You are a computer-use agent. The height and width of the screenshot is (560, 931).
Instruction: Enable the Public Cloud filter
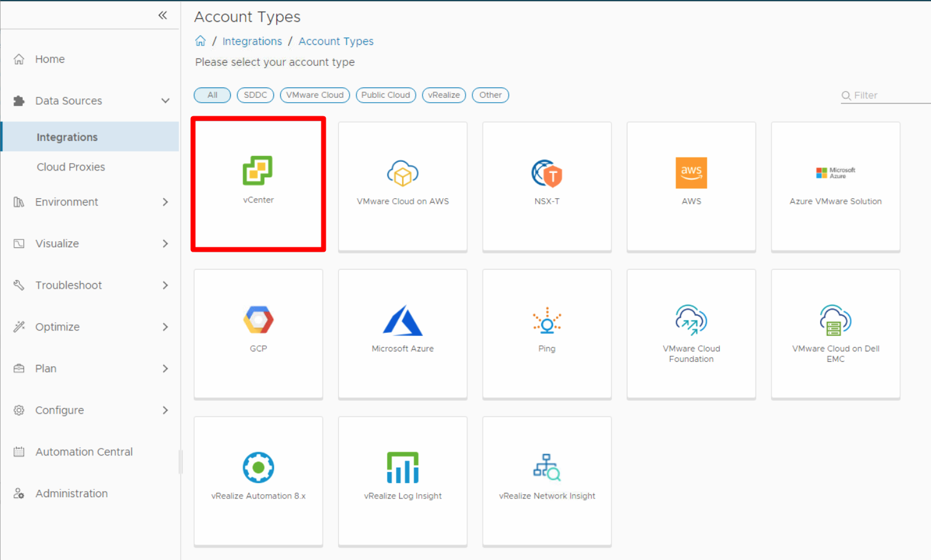[x=385, y=95]
